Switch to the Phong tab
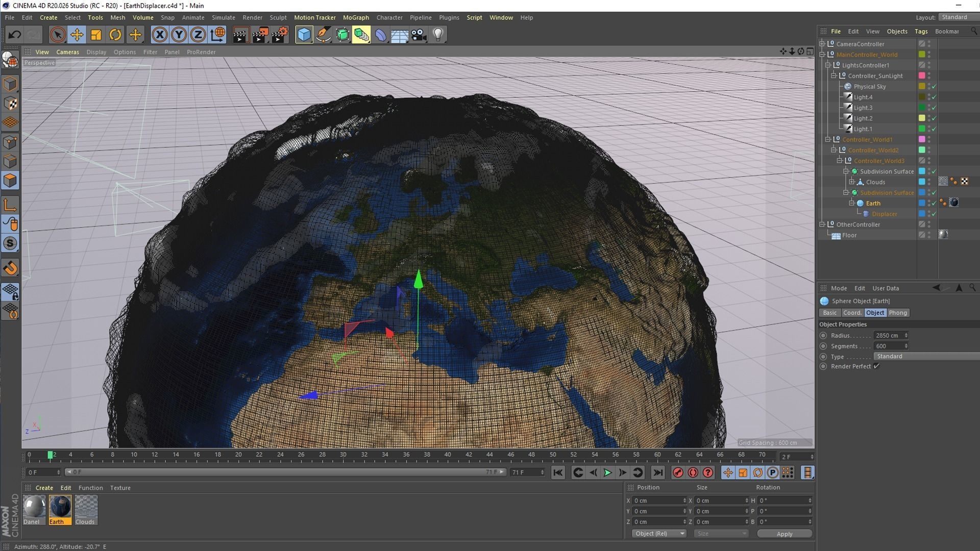Screen dimensions: 980x551 pyautogui.click(x=897, y=313)
